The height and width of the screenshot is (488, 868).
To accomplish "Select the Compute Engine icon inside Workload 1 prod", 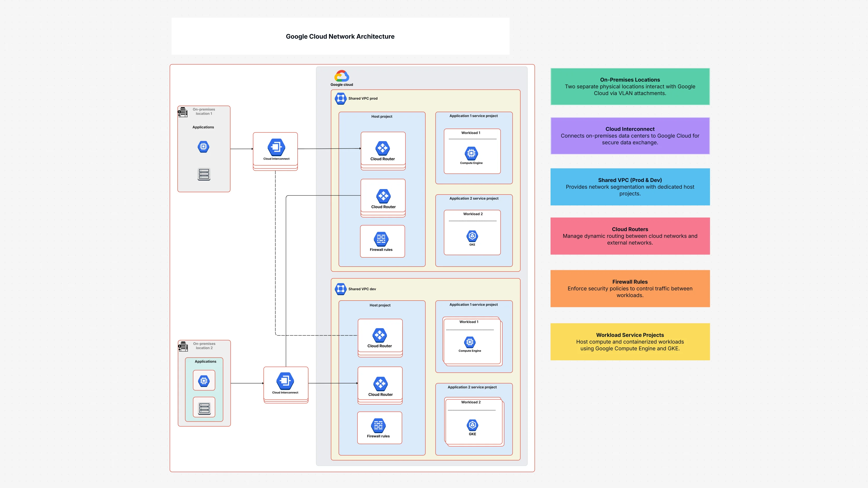I will click(x=471, y=154).
